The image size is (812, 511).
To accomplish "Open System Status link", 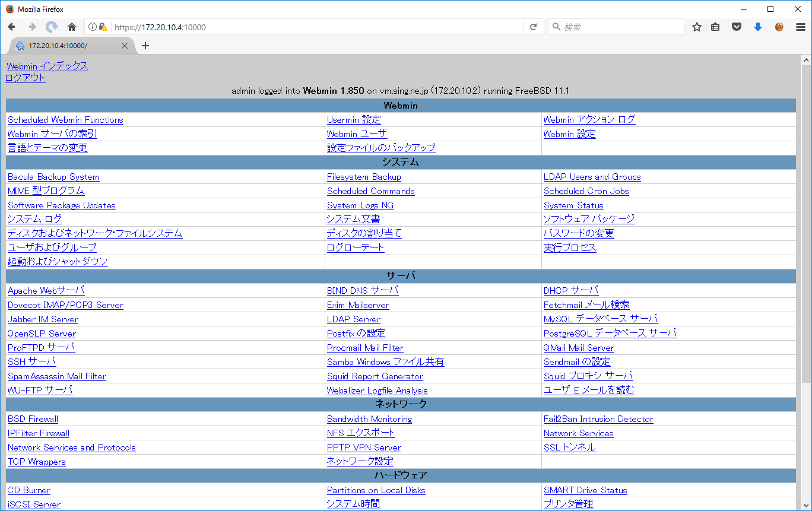I will click(573, 205).
